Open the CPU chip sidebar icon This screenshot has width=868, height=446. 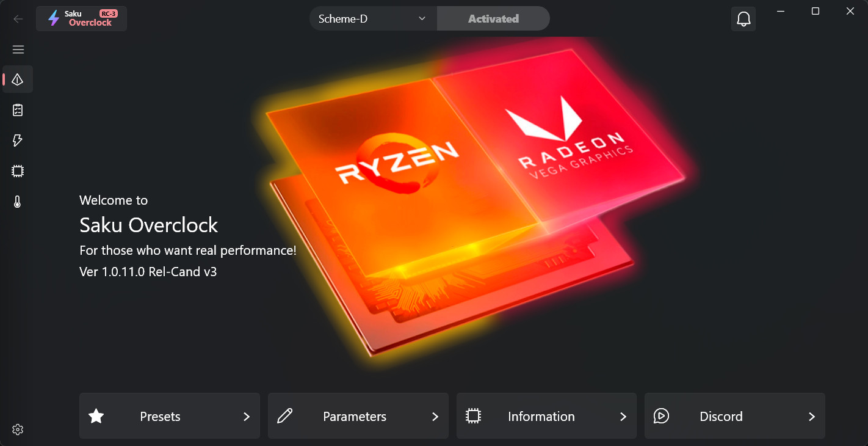18,171
